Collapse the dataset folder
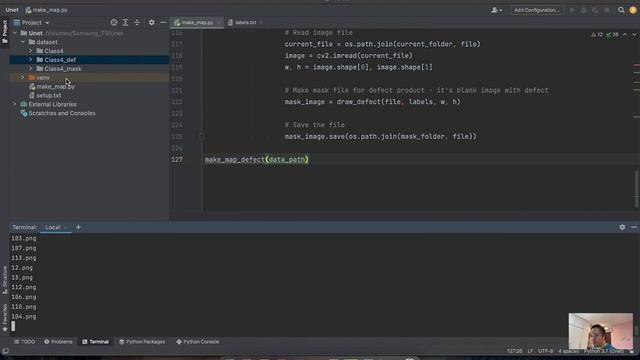 [23, 42]
